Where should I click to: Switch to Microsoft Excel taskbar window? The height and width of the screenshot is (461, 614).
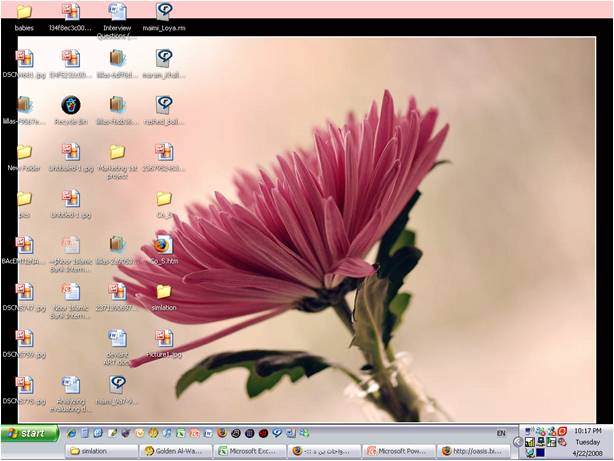click(x=251, y=451)
